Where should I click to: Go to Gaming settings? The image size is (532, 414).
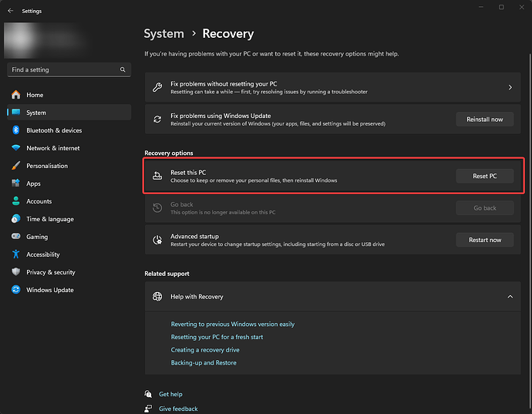click(x=69, y=237)
